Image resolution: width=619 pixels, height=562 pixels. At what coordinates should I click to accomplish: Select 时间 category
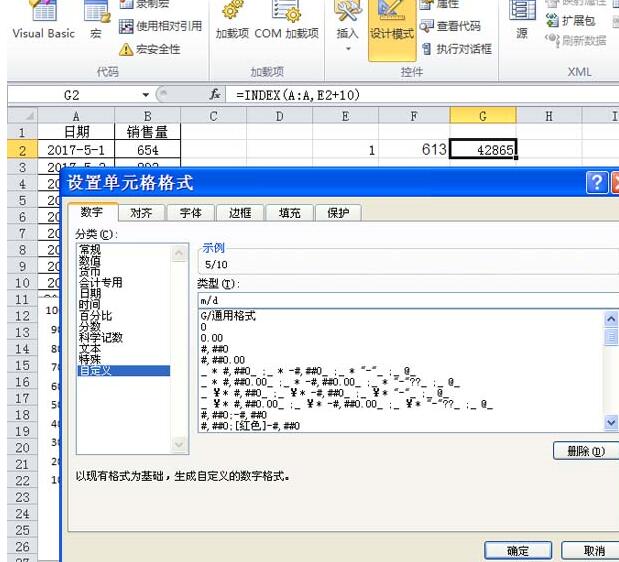[90, 305]
